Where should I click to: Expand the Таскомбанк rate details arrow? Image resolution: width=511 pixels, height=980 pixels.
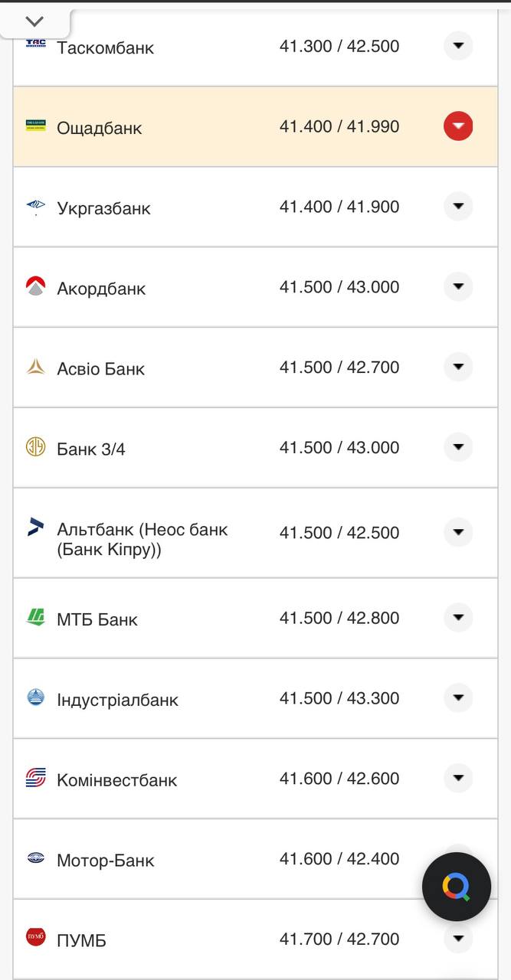[x=458, y=46]
